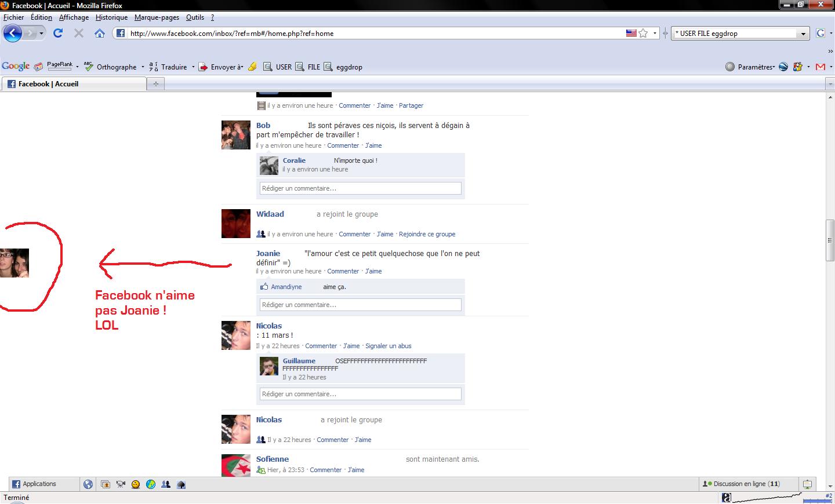Screen dimensions: 835x504
Task: Go back with the blue Back arrow
Action: point(13,33)
